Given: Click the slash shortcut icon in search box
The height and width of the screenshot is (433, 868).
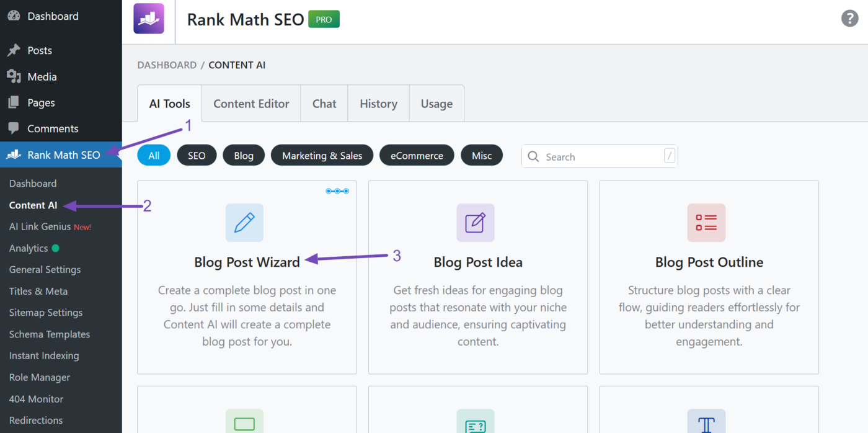Looking at the screenshot, I should coord(669,156).
